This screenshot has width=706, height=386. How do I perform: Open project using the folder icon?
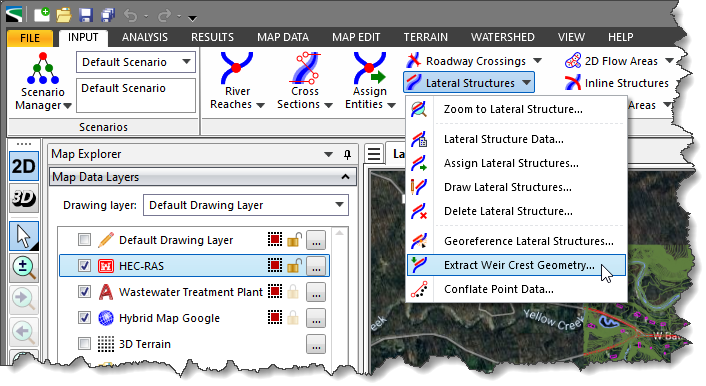[64, 15]
